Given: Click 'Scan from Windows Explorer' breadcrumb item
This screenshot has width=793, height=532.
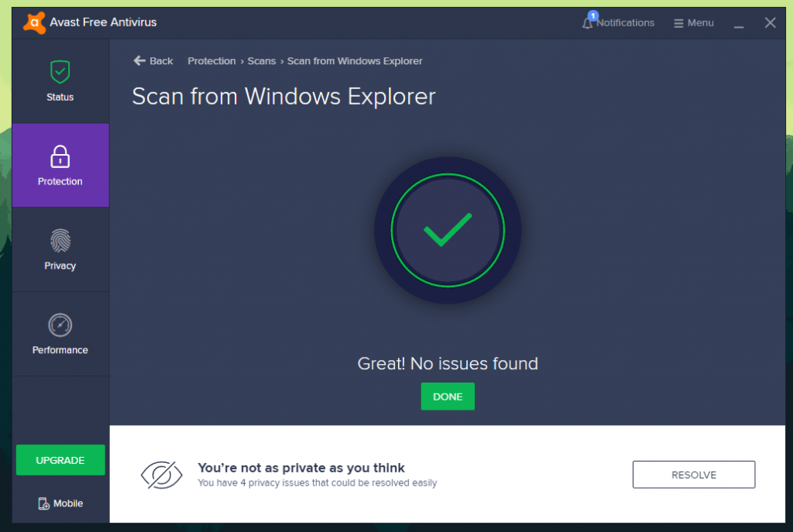Looking at the screenshot, I should pos(355,61).
